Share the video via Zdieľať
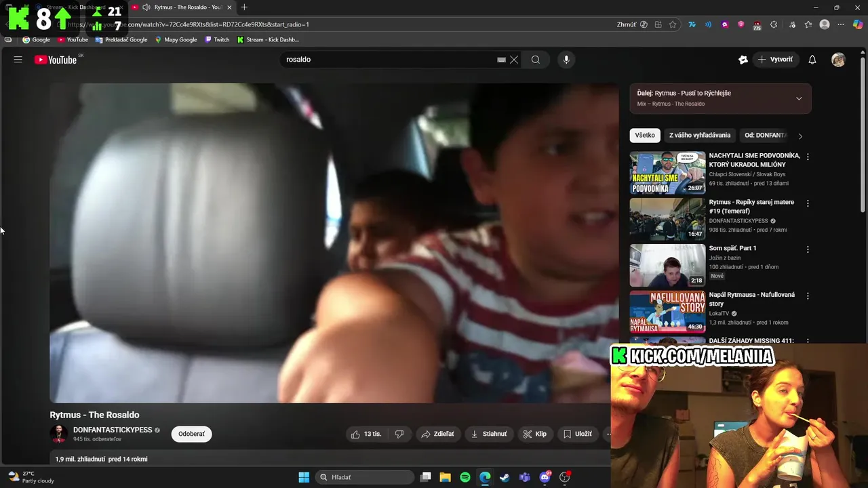Screen dimensions: 868x488 437,434
